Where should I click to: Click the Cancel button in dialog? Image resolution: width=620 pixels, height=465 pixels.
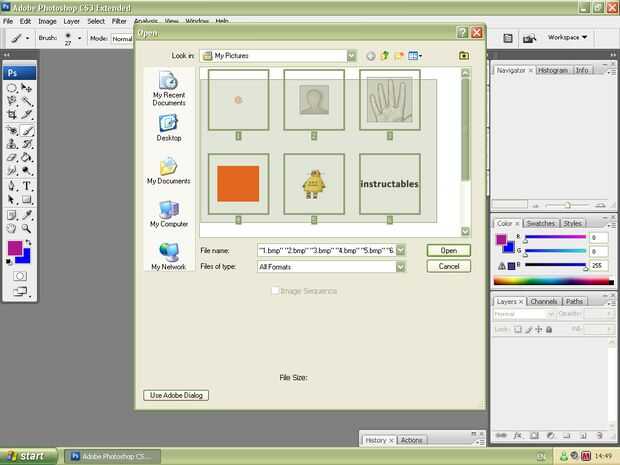(x=449, y=267)
